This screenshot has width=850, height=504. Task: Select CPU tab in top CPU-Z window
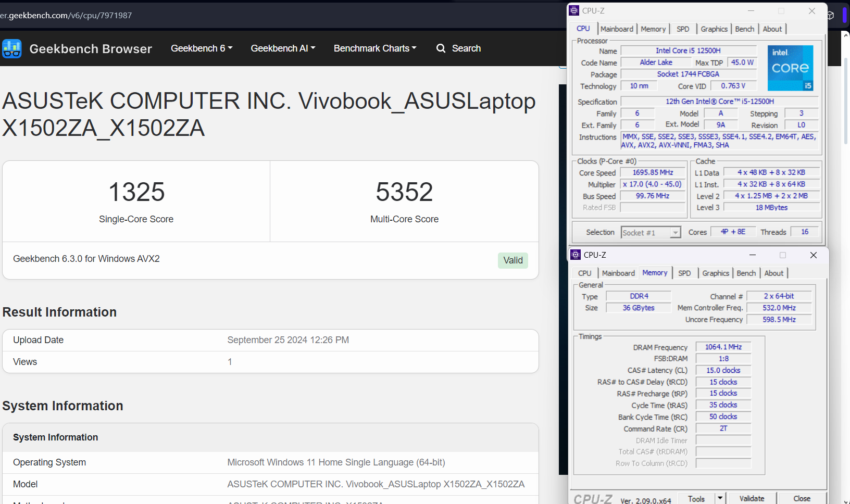tap(583, 29)
